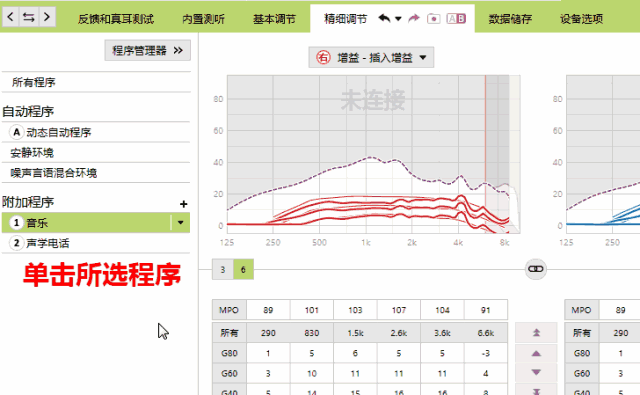The height and width of the screenshot is (395, 640).
Task: Select the 精细调节 tab
Action: coord(345,19)
